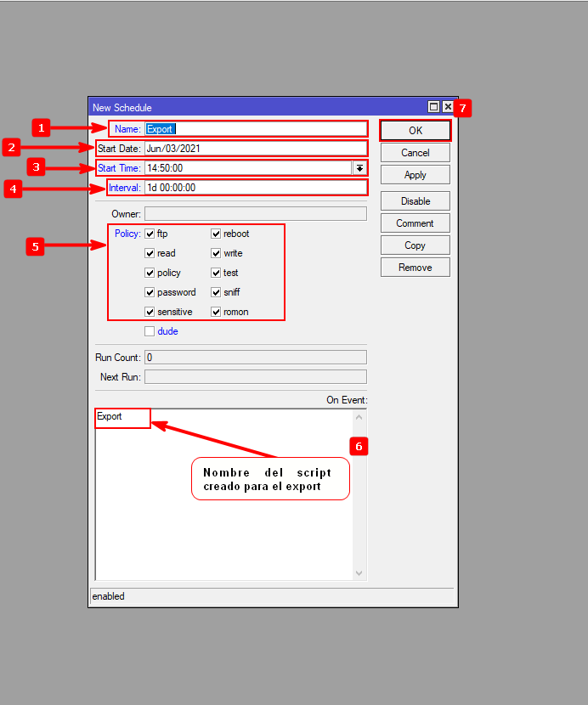Maximize the New Schedule window

pos(434,107)
